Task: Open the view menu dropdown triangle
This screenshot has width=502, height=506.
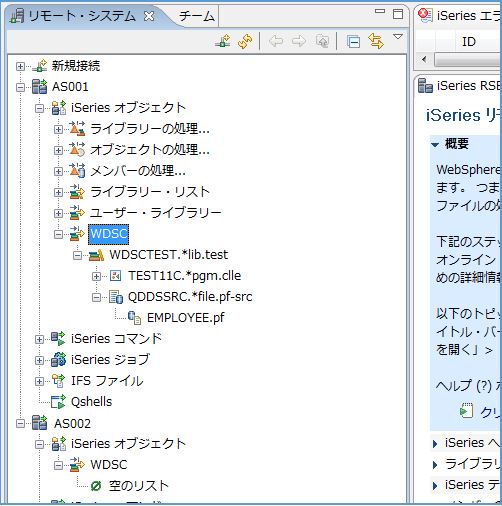Action: coord(398,36)
